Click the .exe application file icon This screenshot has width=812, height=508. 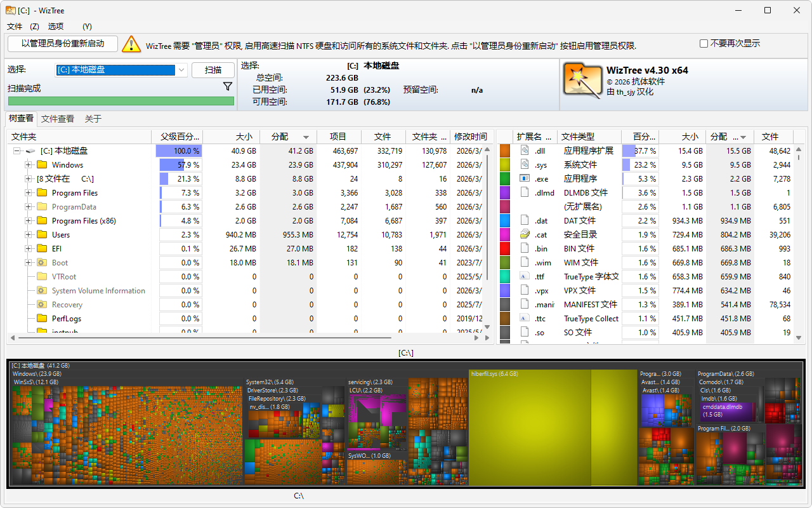525,179
